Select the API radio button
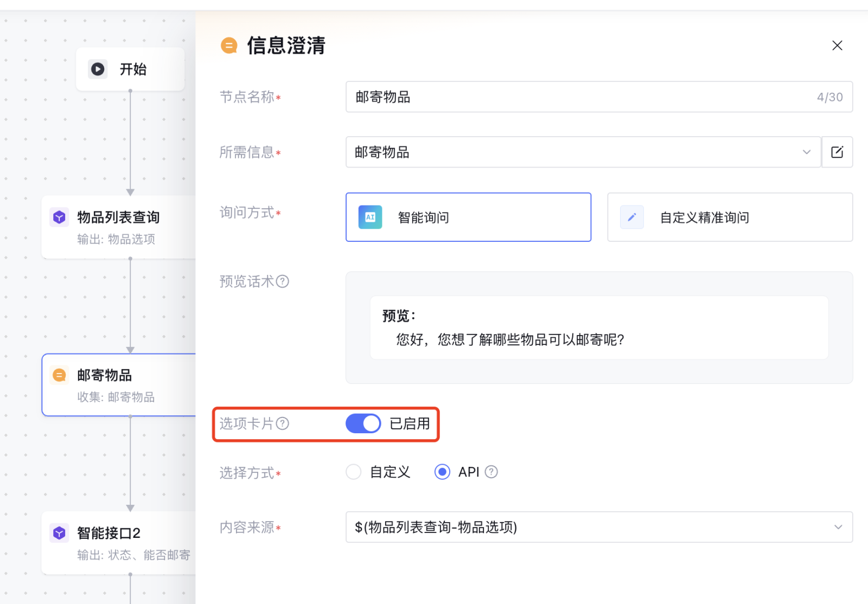Image resolution: width=868 pixels, height=604 pixels. [442, 472]
